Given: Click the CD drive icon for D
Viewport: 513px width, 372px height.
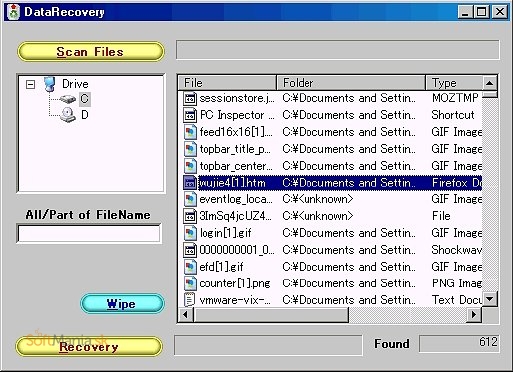Looking at the screenshot, I should point(68,115).
